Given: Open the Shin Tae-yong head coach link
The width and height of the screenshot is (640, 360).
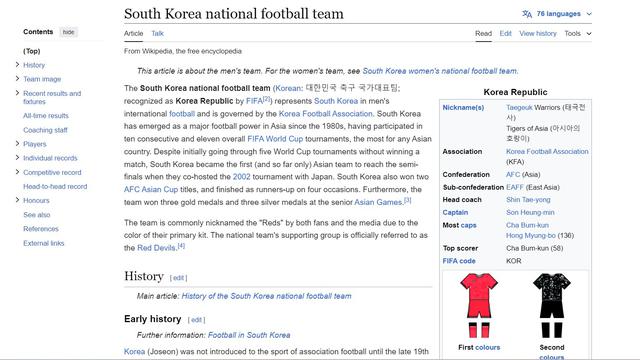Looking at the screenshot, I should click(528, 200).
